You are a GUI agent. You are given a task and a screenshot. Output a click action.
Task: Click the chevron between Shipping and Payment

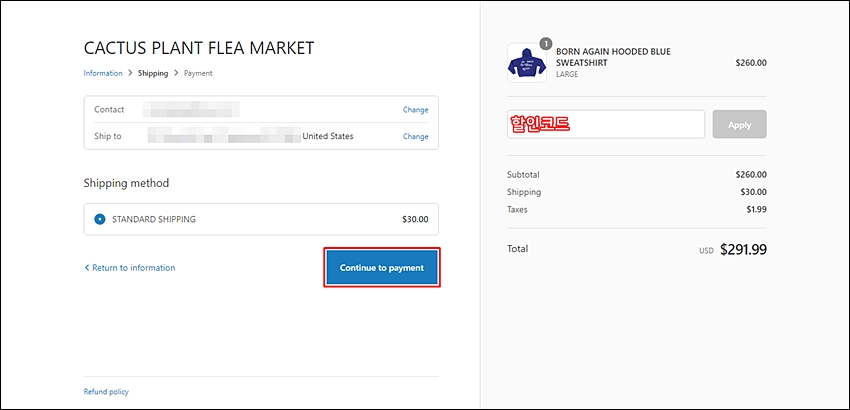pyautogui.click(x=176, y=73)
